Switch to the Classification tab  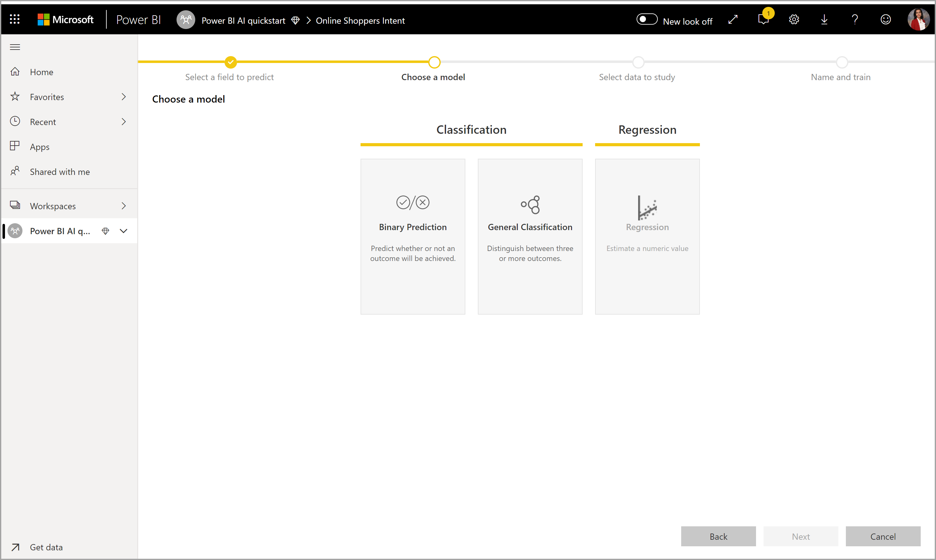pyautogui.click(x=471, y=129)
